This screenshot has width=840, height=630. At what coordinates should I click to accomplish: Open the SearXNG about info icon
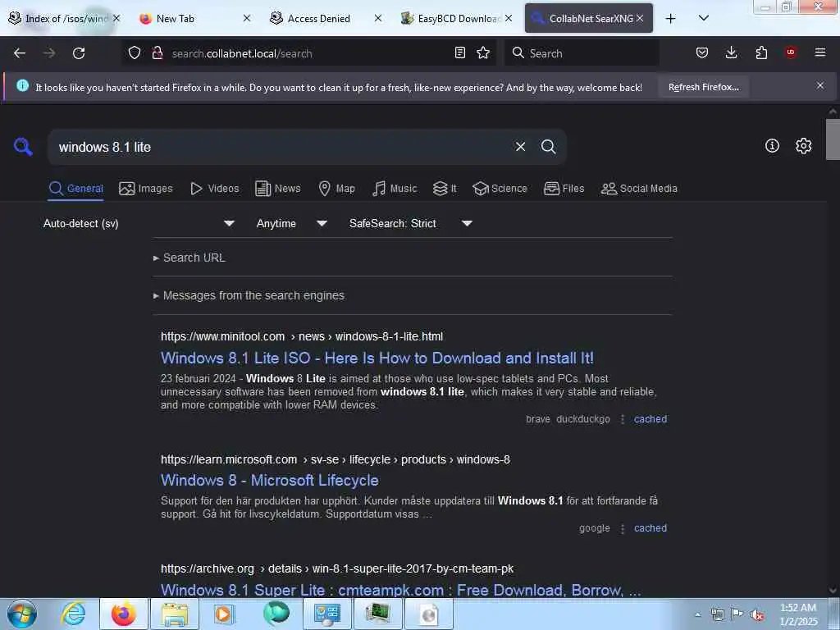(772, 146)
